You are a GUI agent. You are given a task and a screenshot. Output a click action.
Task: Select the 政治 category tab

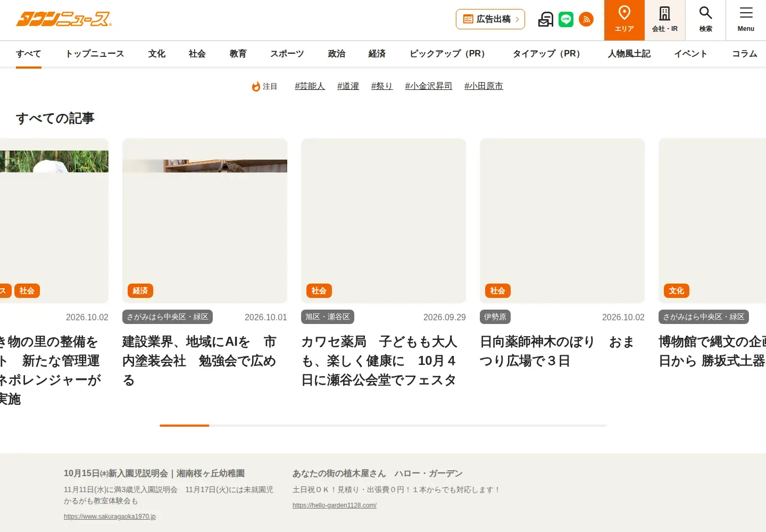337,54
